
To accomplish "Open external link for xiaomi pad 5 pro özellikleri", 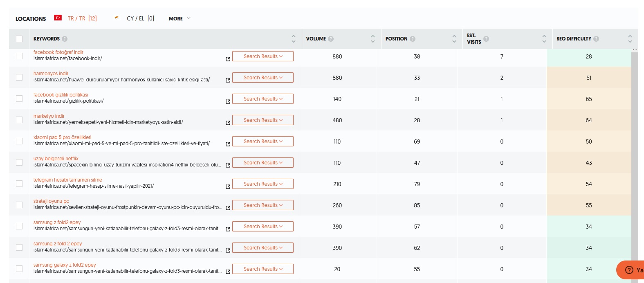I will [228, 144].
